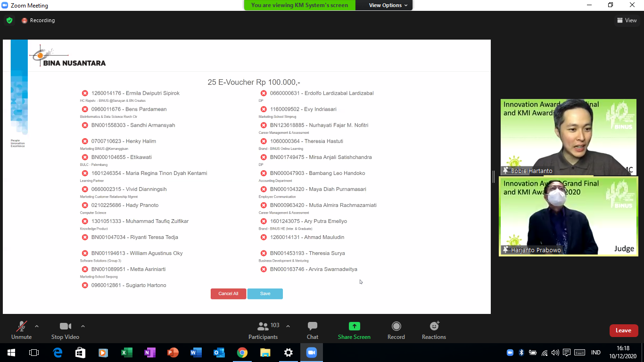Click red X next to Arvira Swarnadwitya
Image resolution: width=644 pixels, height=362 pixels.
point(264,270)
